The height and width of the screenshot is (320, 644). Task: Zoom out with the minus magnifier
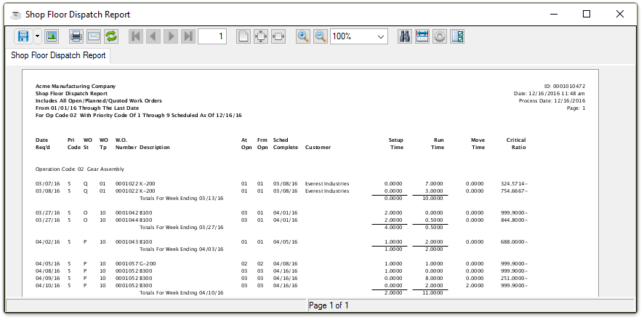[321, 36]
